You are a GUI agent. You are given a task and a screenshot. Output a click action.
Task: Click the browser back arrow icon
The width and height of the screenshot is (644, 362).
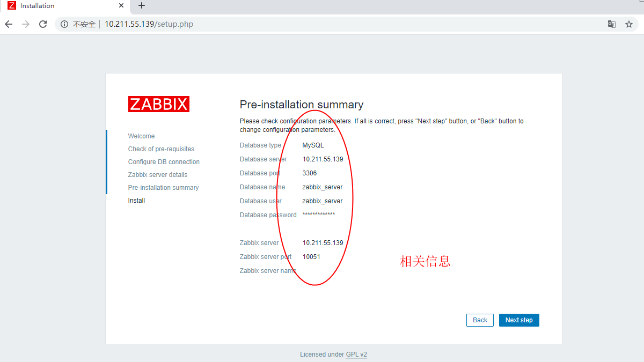(x=9, y=24)
